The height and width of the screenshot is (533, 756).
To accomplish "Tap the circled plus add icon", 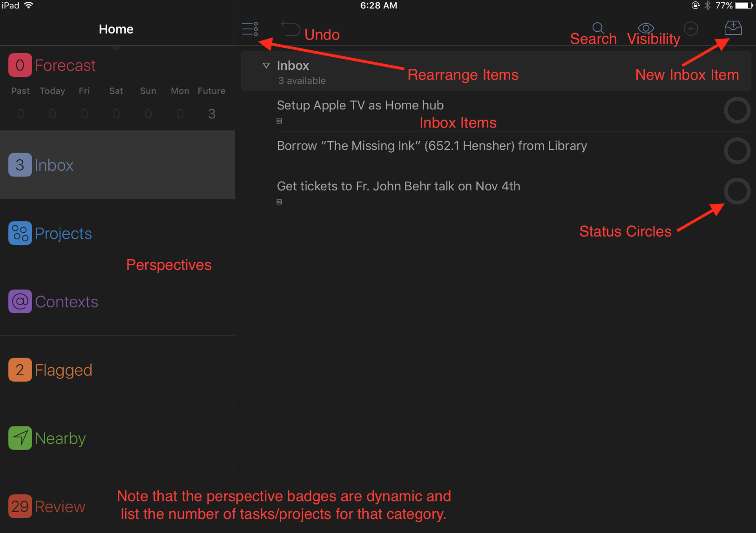I will pos(691,29).
